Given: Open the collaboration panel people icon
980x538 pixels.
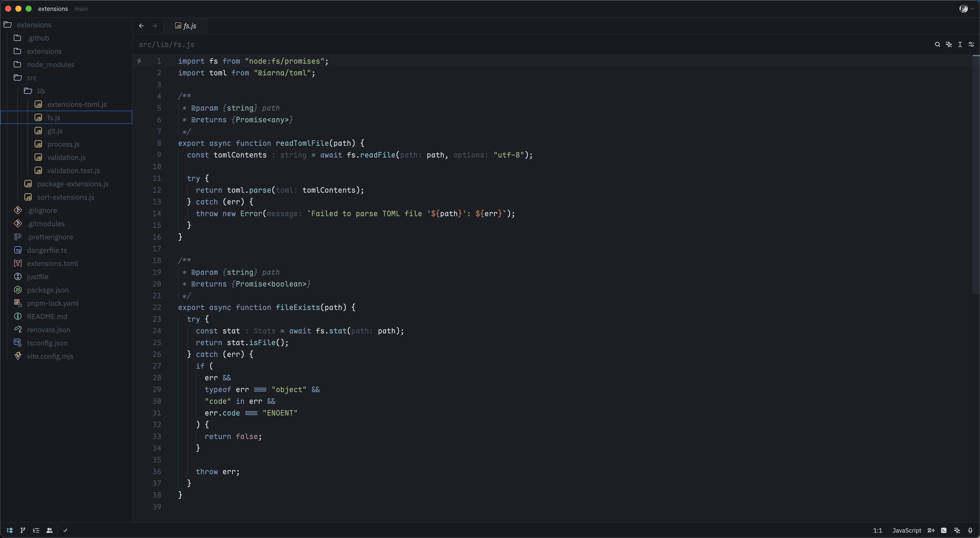Looking at the screenshot, I should coord(50,530).
